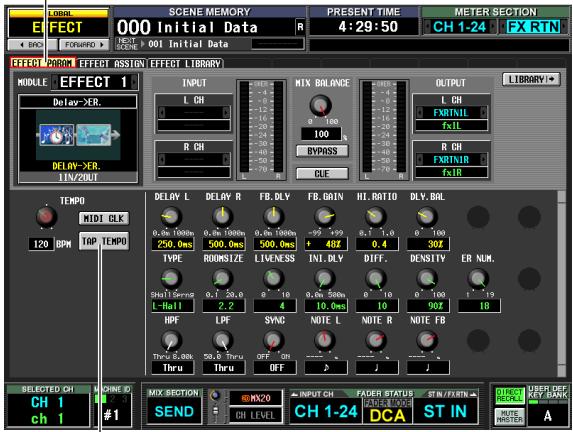Click the TYPE value L-Hall
This screenshot has height=432, width=573.
[172, 306]
